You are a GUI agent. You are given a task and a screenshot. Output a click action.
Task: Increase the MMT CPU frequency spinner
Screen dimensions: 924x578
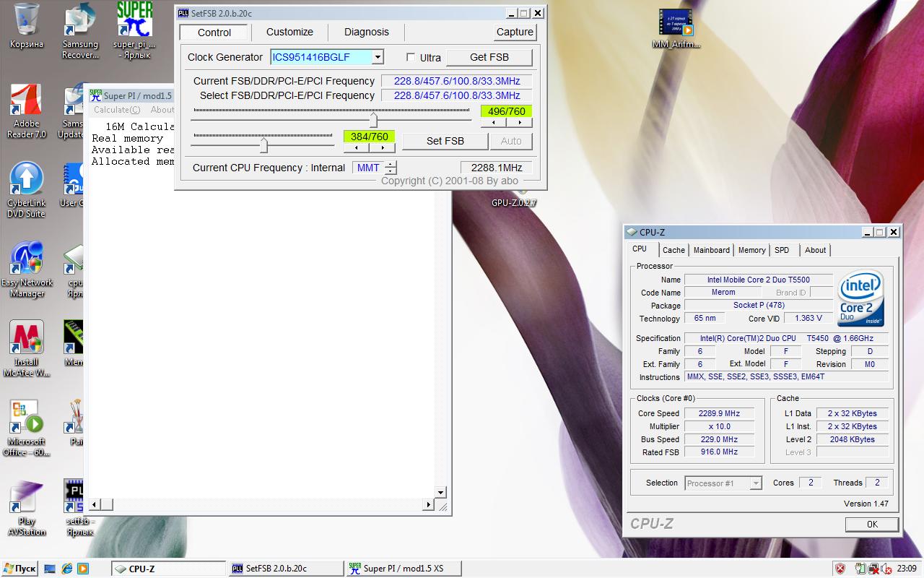[x=391, y=164]
